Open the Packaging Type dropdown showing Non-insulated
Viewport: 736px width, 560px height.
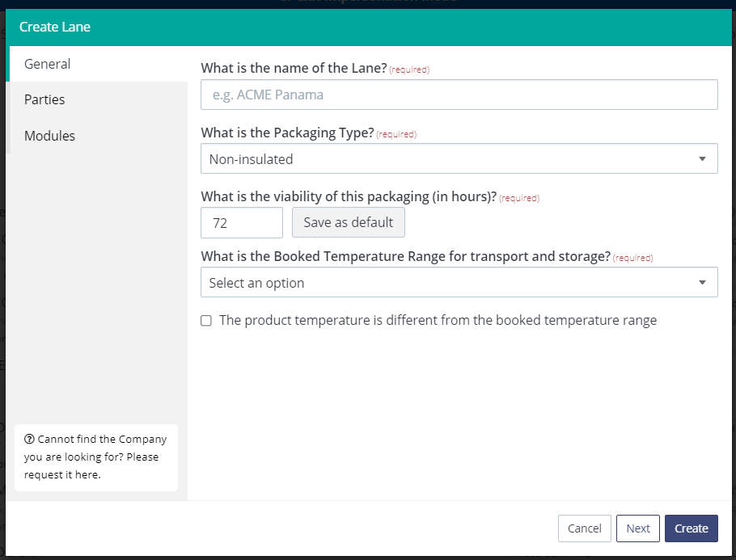click(459, 158)
